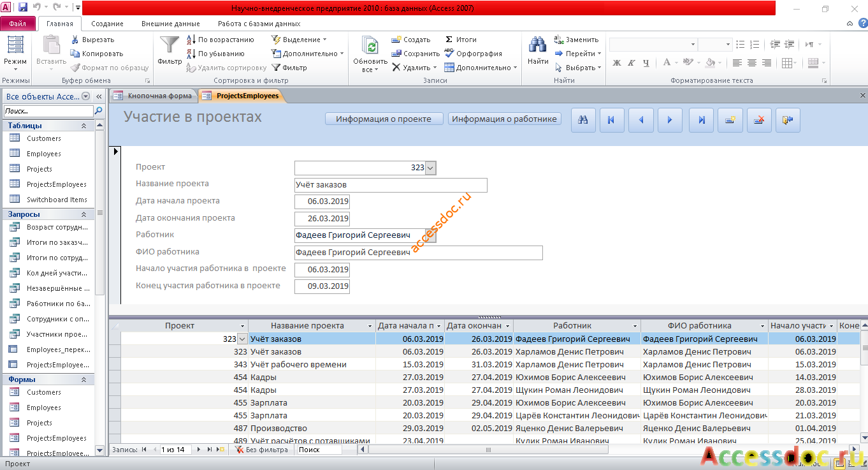Toggle underline Ч formatting
Screen dimensions: 868x470
646,62
